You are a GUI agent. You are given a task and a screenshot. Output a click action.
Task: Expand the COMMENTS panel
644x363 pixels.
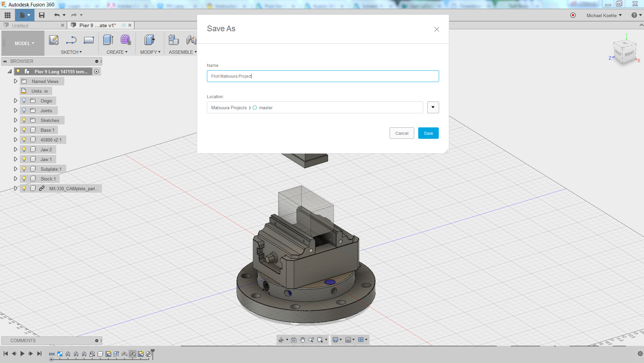pyautogui.click(x=97, y=341)
